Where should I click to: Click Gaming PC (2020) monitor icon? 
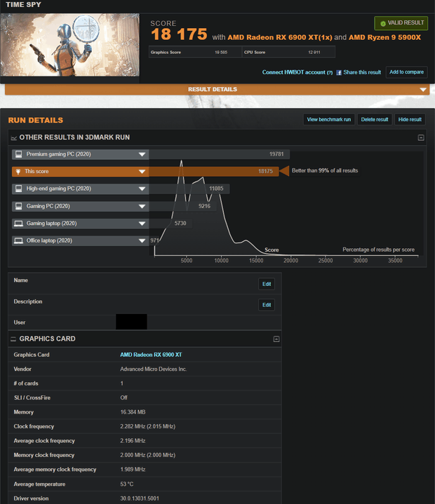pyautogui.click(x=19, y=206)
